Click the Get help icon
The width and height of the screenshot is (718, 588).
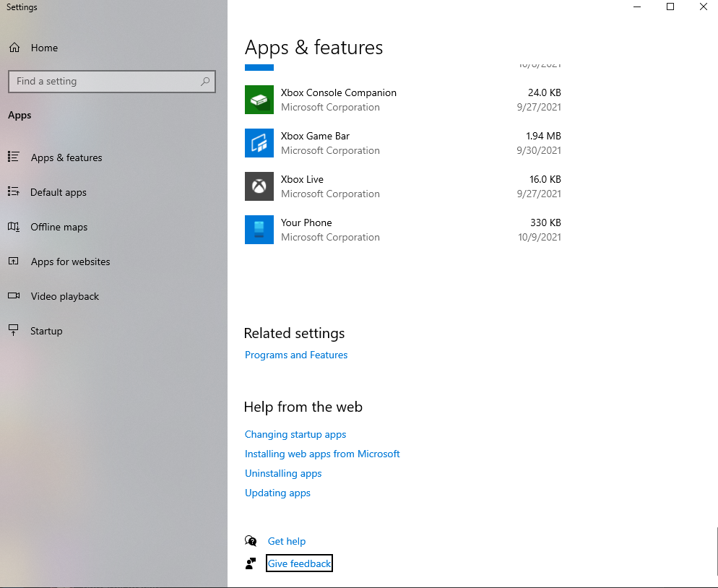pyautogui.click(x=251, y=540)
